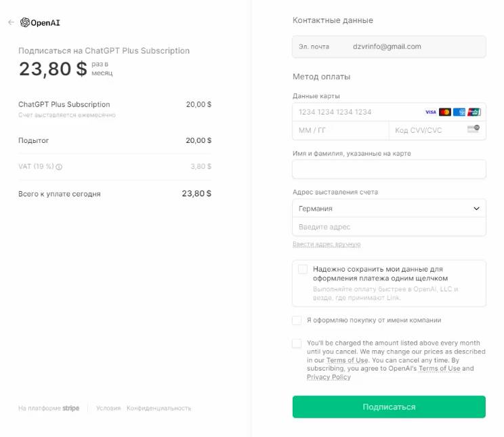Click the UnionPay card icon

click(474, 112)
